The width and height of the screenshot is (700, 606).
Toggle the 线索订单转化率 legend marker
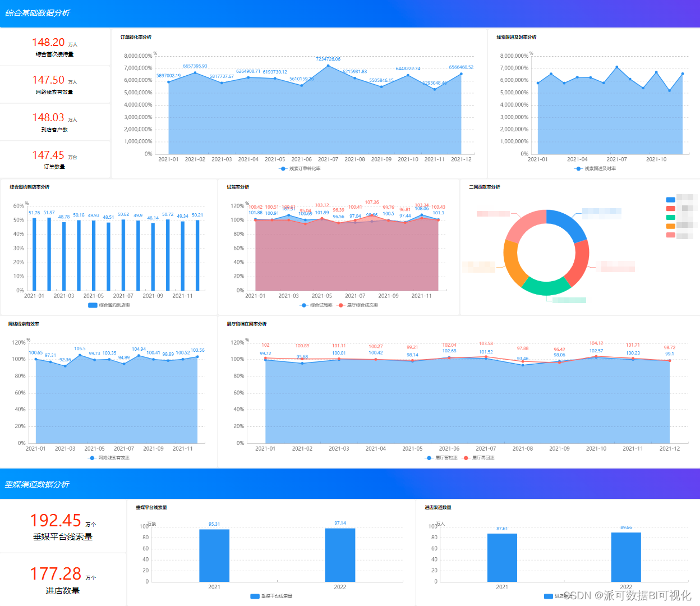(283, 168)
